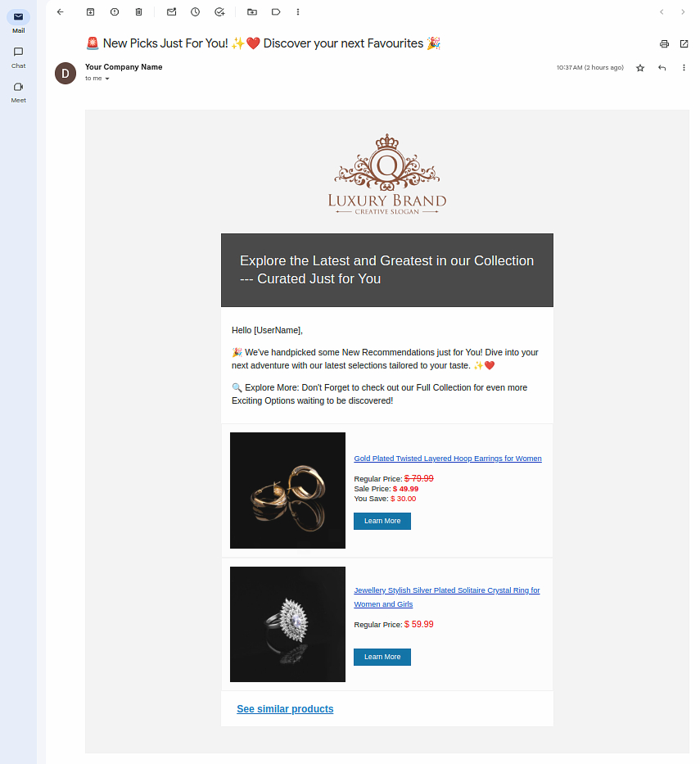Reply to the message with the reply arrow
Image resolution: width=700 pixels, height=764 pixels.
coord(662,68)
